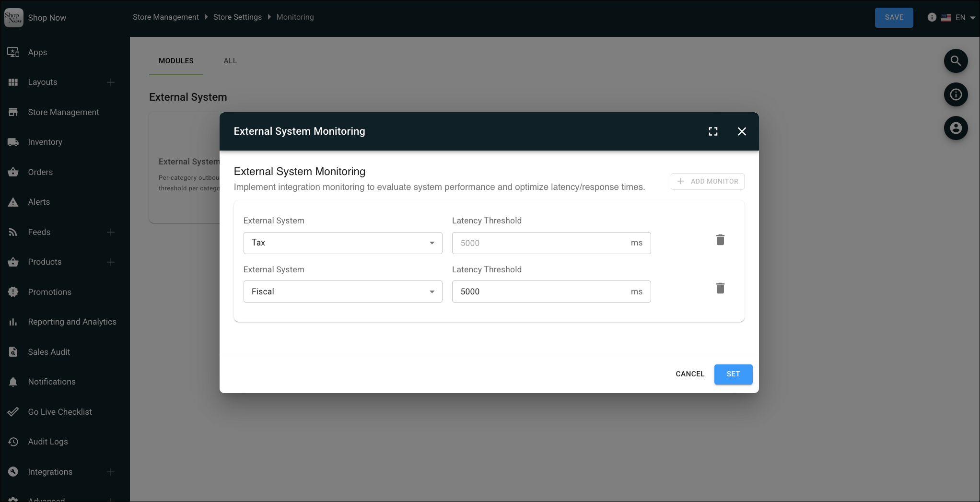
Task: Click the Promotions badge icon
Action: [x=13, y=292]
